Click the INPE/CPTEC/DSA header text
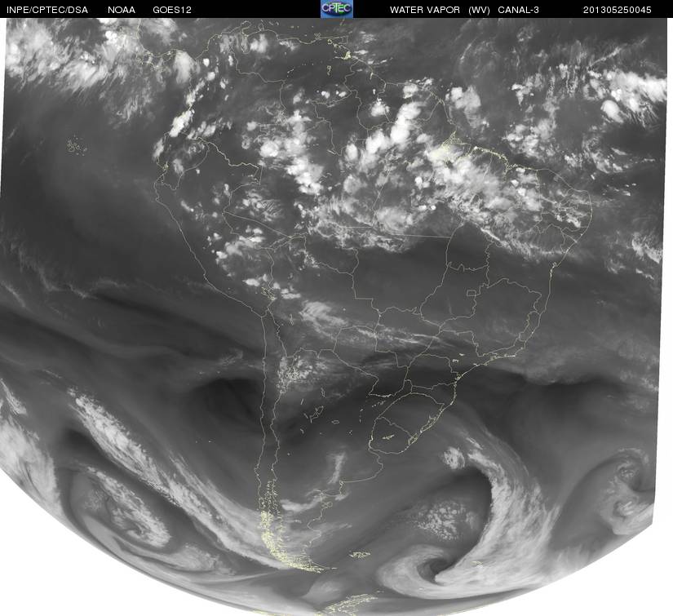The image size is (673, 616). [47, 10]
